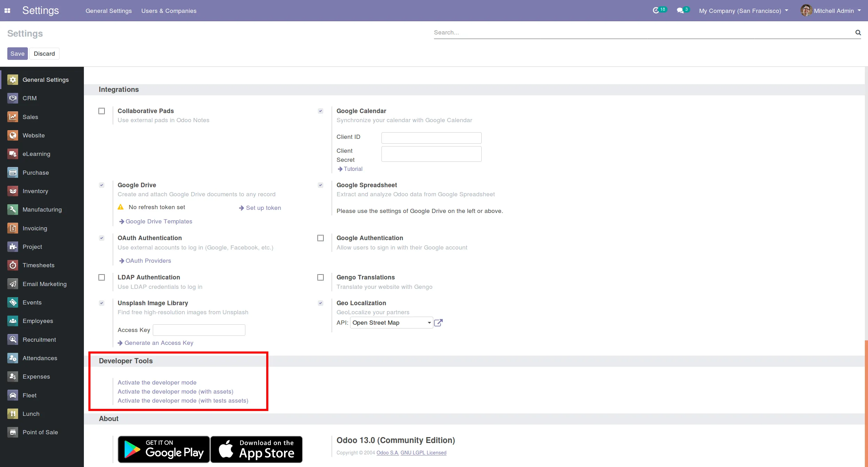Image resolution: width=868 pixels, height=467 pixels.
Task: Open the activities clock icon with badge
Action: point(656,10)
